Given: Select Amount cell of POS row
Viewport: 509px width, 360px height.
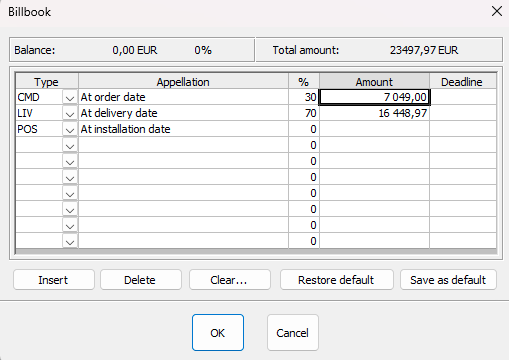Looking at the screenshot, I should coord(374,129).
